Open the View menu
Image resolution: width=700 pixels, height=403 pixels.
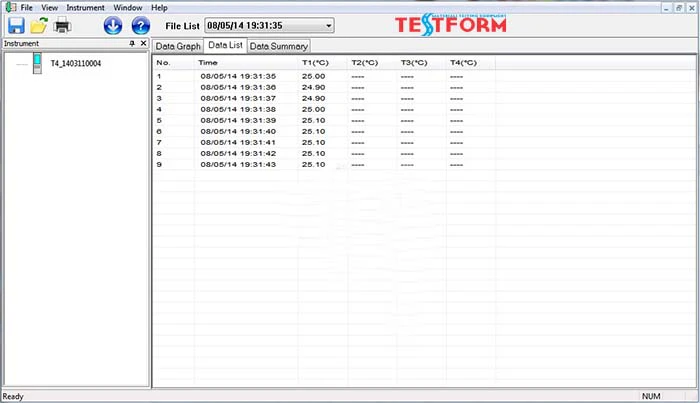tap(49, 7)
